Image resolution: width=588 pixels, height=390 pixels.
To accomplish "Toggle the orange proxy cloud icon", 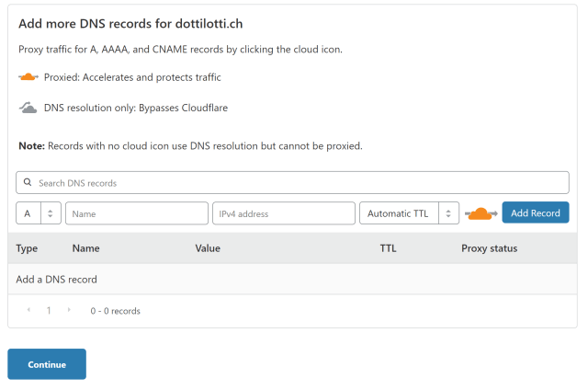I will click(x=481, y=213).
